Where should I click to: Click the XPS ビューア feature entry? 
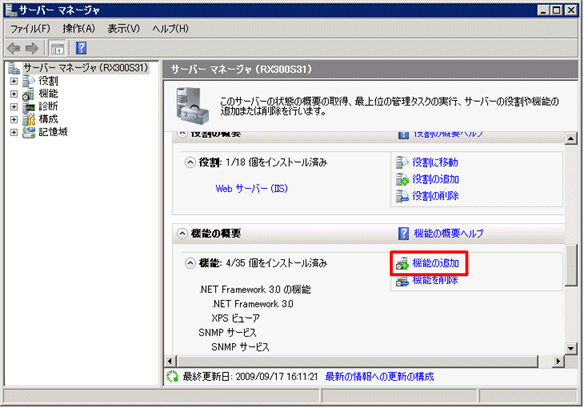tap(235, 318)
